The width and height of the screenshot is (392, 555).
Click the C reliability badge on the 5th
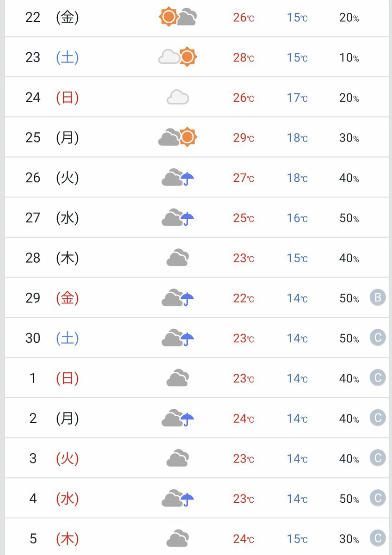click(x=378, y=538)
